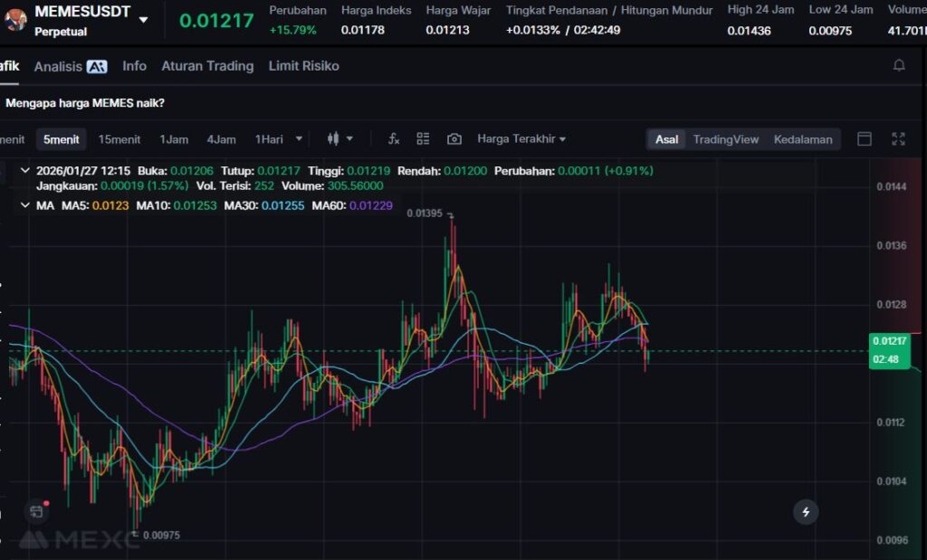Open the candlestick chart type dropdown
Screen dimensions: 927x560
tap(339, 139)
